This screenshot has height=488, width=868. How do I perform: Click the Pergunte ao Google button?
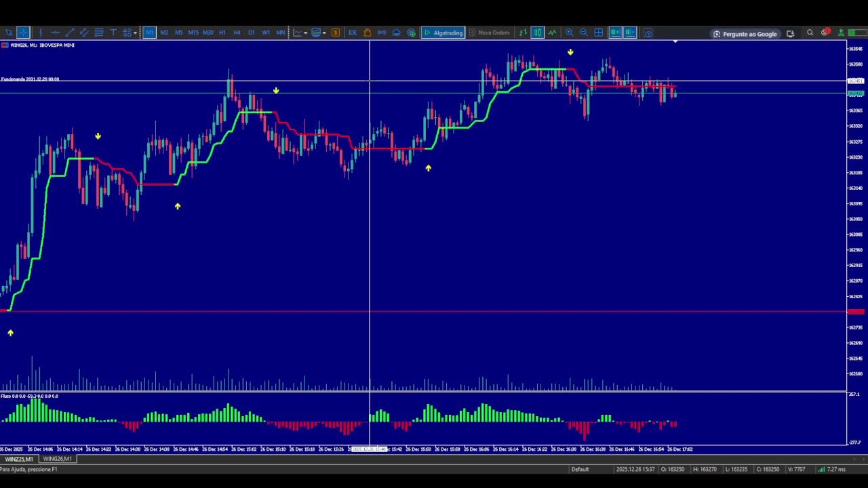745,33
